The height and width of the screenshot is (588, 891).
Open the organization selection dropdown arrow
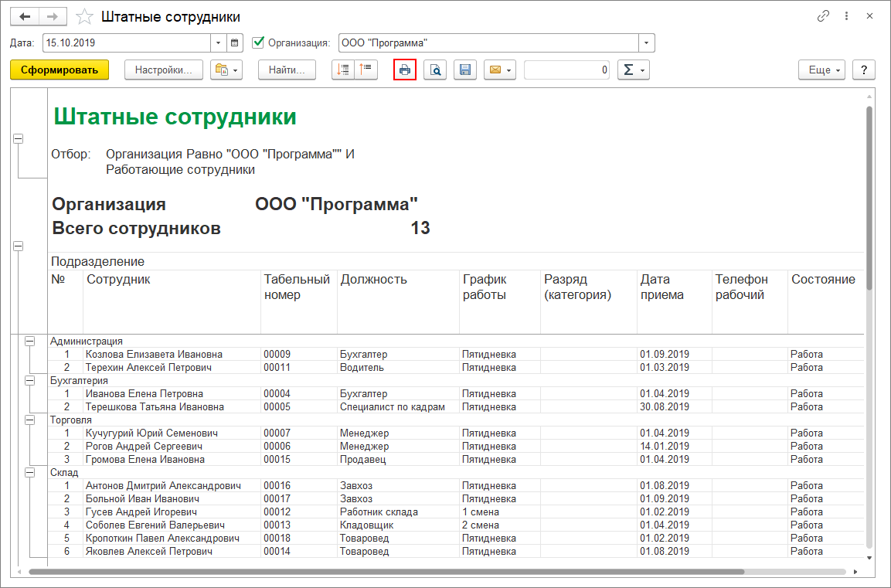click(x=647, y=42)
